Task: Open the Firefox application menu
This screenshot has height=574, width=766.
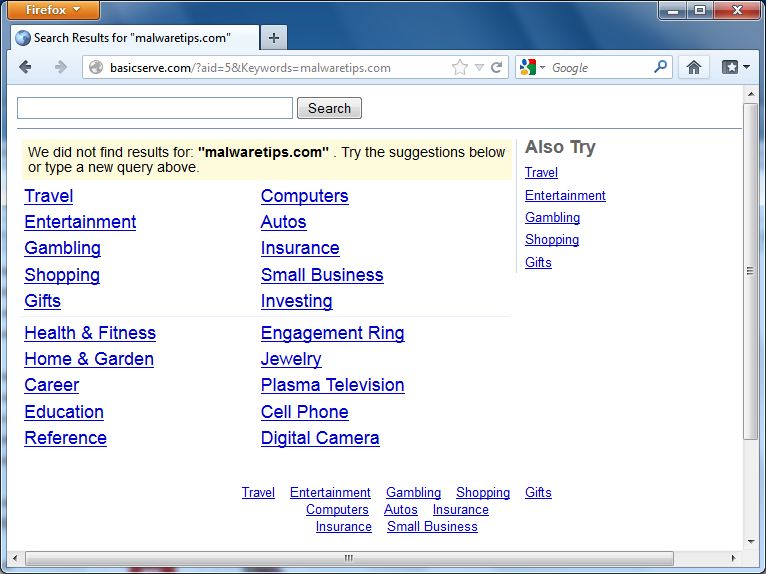Action: [53, 10]
